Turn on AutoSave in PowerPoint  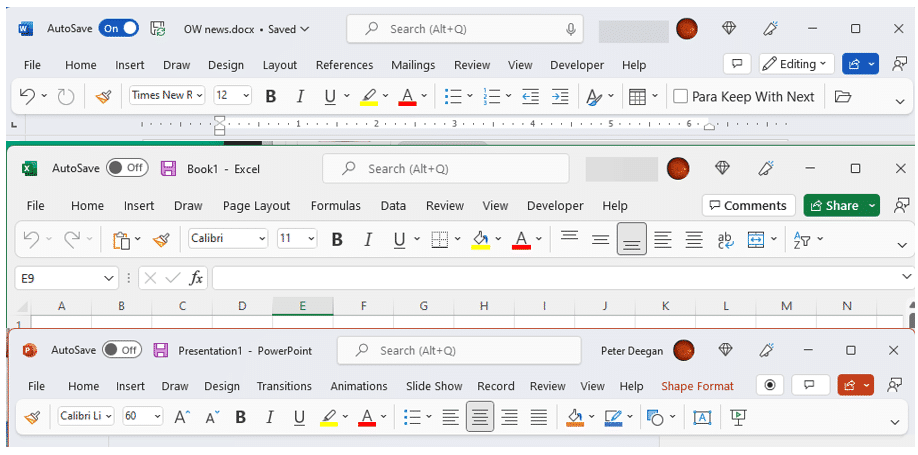(x=122, y=350)
